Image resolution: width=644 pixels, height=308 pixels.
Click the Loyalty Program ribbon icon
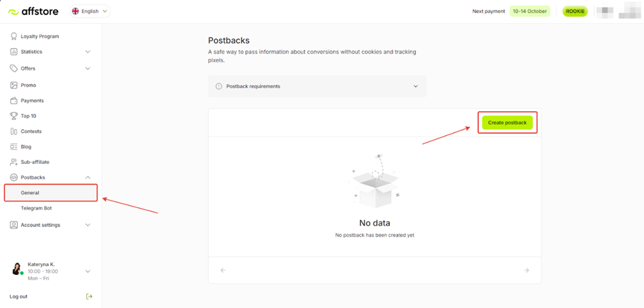tap(14, 36)
